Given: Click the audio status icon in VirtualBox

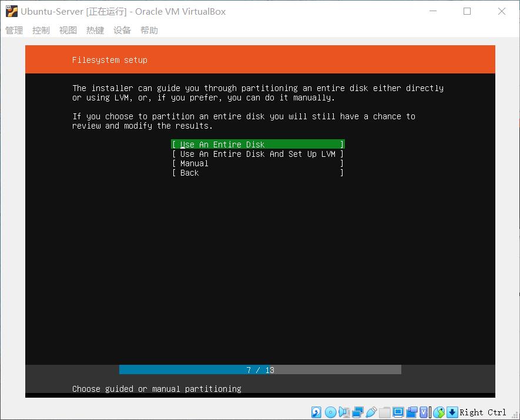Looking at the screenshot, I should pyautogui.click(x=343, y=412).
